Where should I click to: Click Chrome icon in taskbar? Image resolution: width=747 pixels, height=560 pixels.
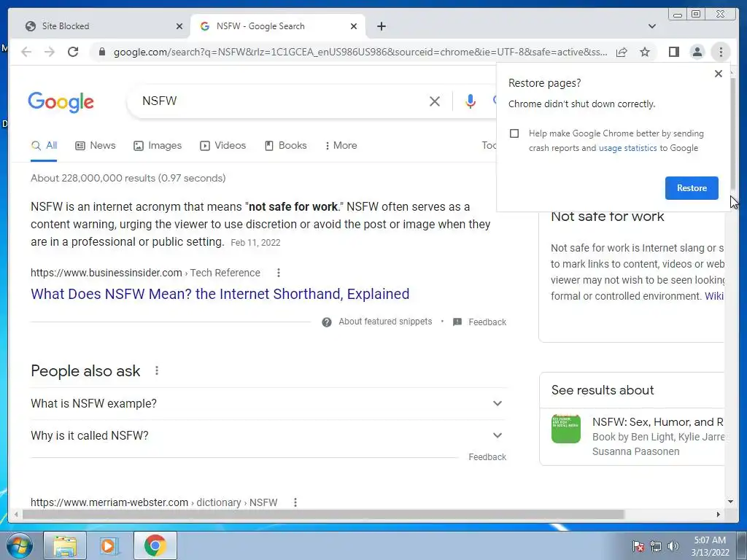155,545
